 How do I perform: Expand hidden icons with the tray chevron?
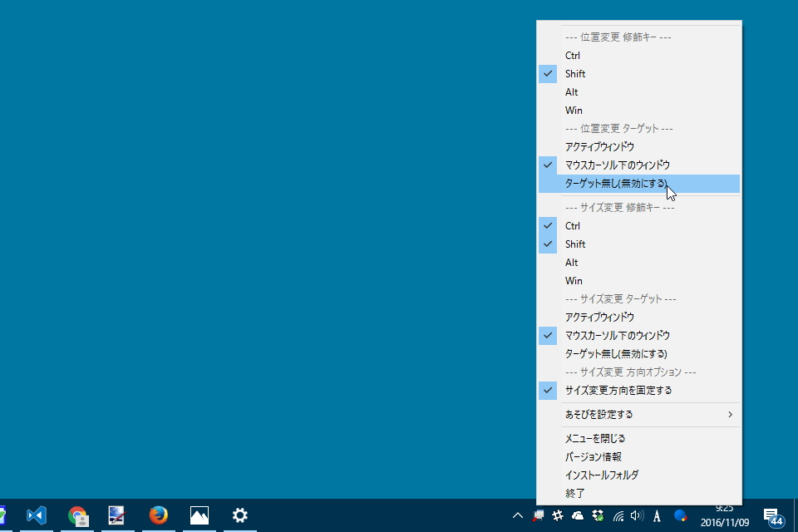pos(517,515)
